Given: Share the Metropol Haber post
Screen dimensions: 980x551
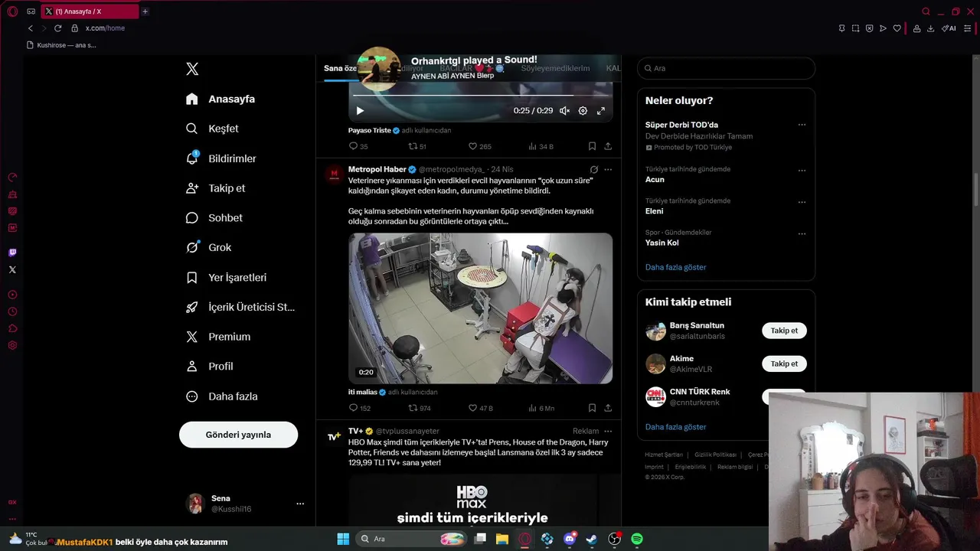Looking at the screenshot, I should (608, 408).
